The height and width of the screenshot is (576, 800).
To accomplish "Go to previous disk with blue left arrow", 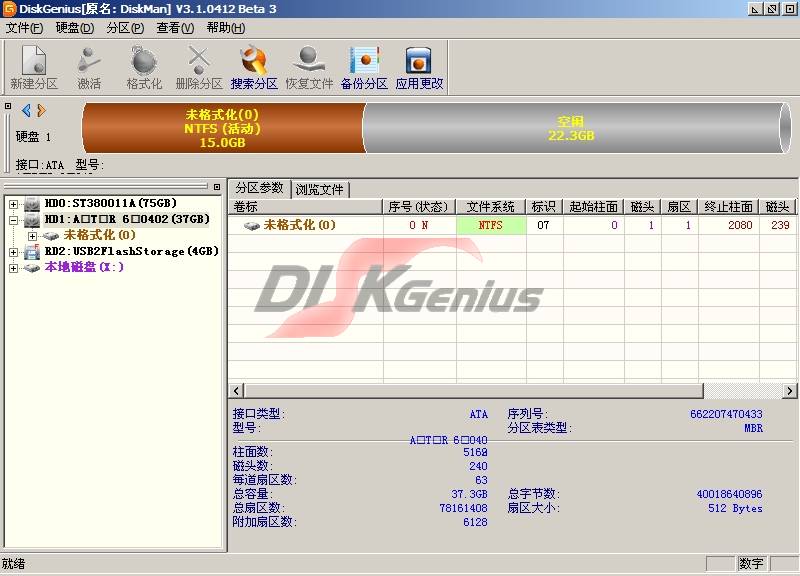I will point(27,110).
